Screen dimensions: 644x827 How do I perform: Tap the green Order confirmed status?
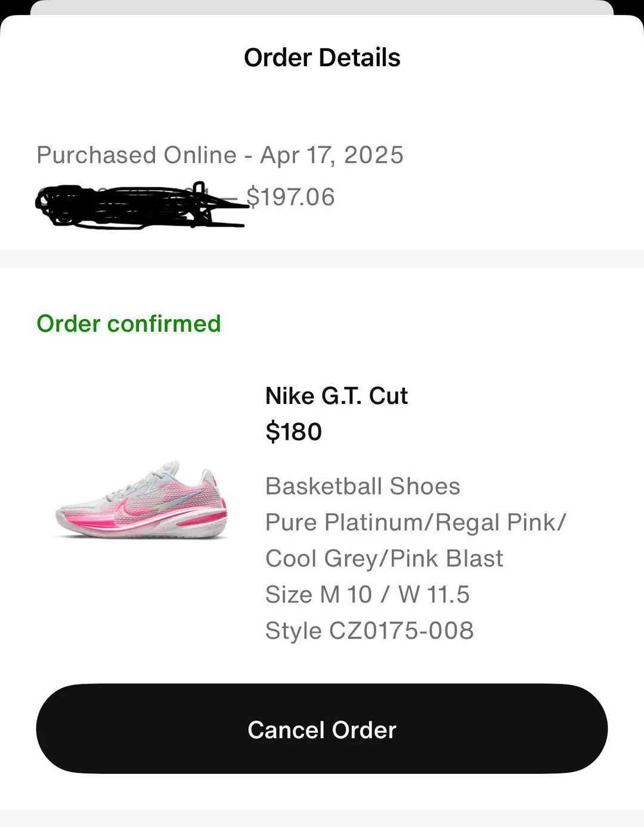(x=129, y=323)
